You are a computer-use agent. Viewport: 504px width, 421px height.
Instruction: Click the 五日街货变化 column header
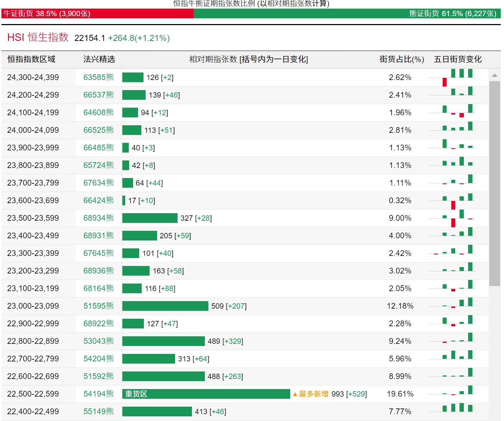458,59
